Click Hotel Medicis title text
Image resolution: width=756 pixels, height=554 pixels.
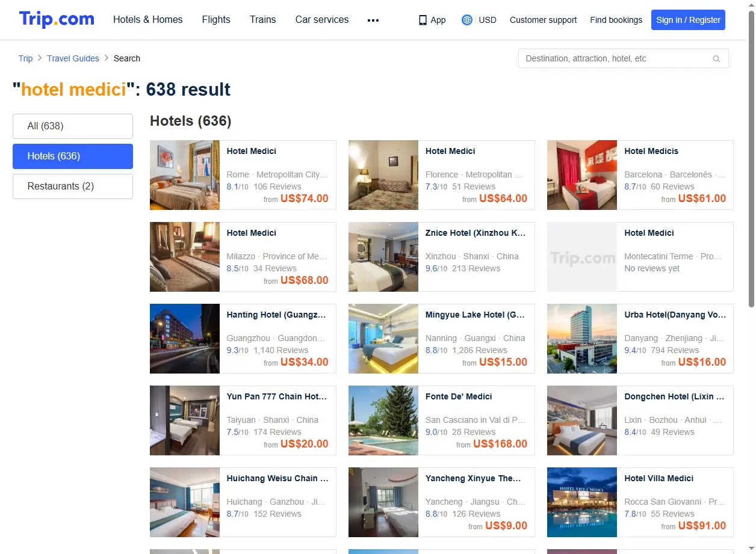(651, 151)
